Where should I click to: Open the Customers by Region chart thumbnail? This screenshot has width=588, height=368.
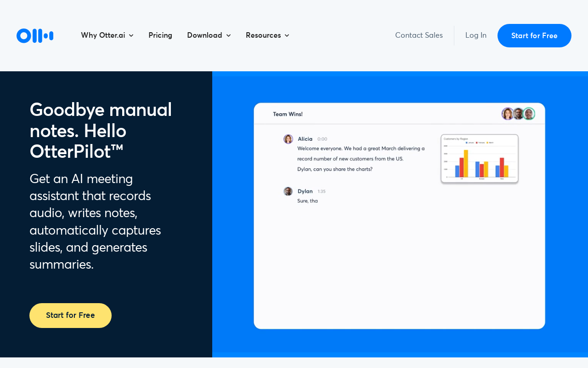[480, 158]
